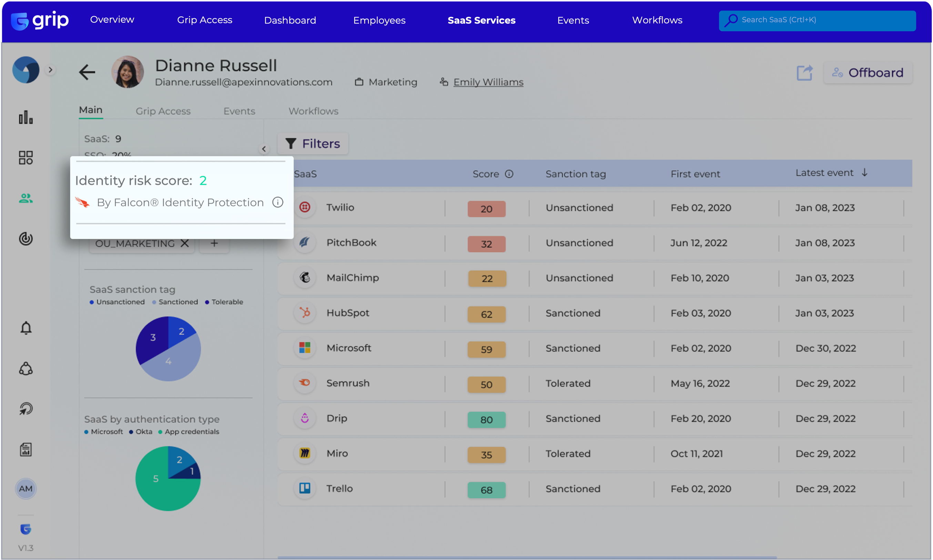Image resolution: width=933 pixels, height=560 pixels.
Task: Open manager Emily Williams link
Action: tap(488, 82)
